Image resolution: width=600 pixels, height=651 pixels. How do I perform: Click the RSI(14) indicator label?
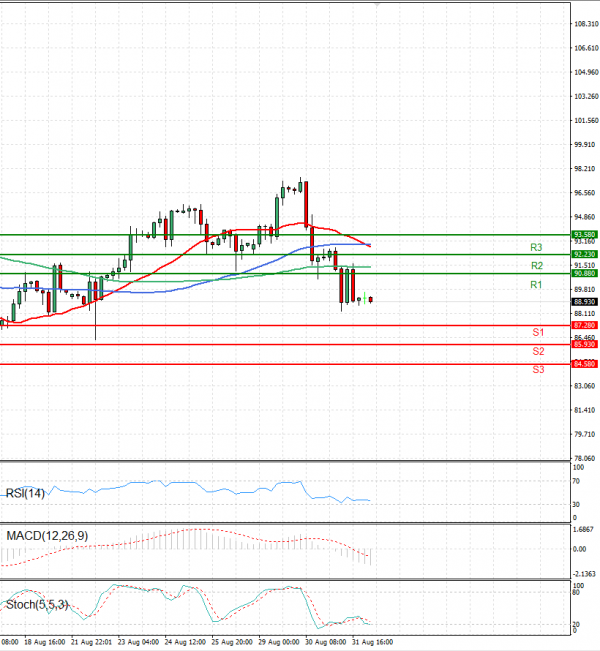click(25, 493)
